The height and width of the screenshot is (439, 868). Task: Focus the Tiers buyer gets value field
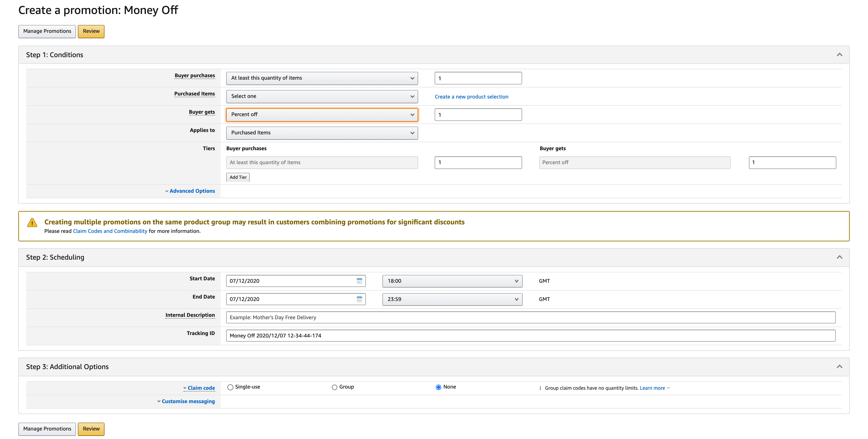[792, 163]
